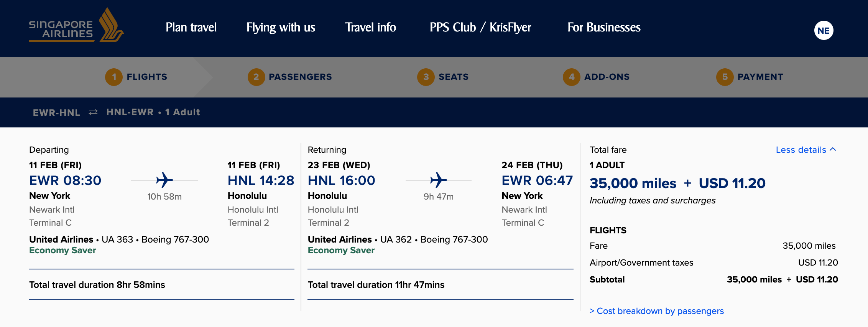Select step 1 FLIGHTS circle icon
This screenshot has height=327, width=868.
[113, 77]
